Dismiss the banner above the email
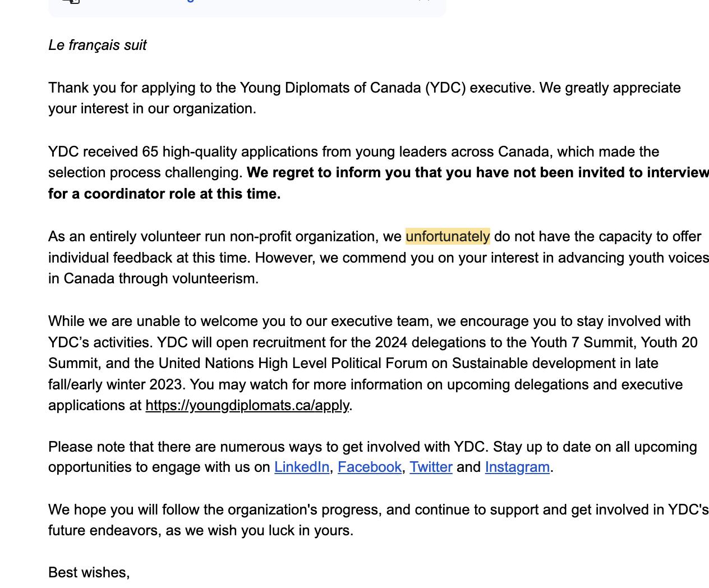Viewport: 709px width, 588px height. click(425, 1)
